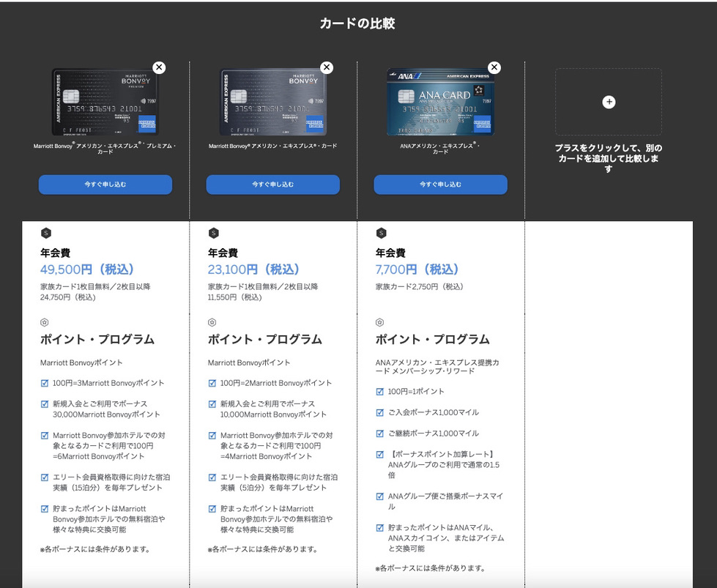Click the 23,100円(税込) annual fee amount

[254, 269]
